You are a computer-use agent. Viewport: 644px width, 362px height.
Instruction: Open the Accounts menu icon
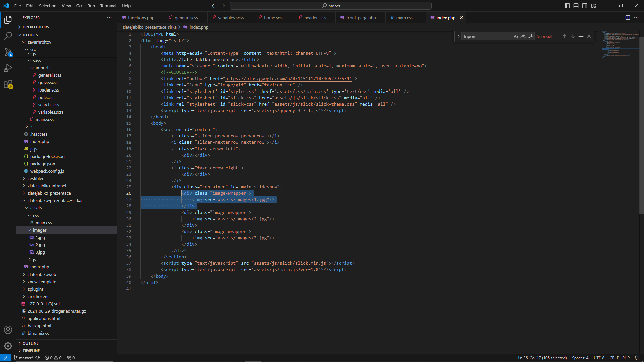tap(8, 330)
